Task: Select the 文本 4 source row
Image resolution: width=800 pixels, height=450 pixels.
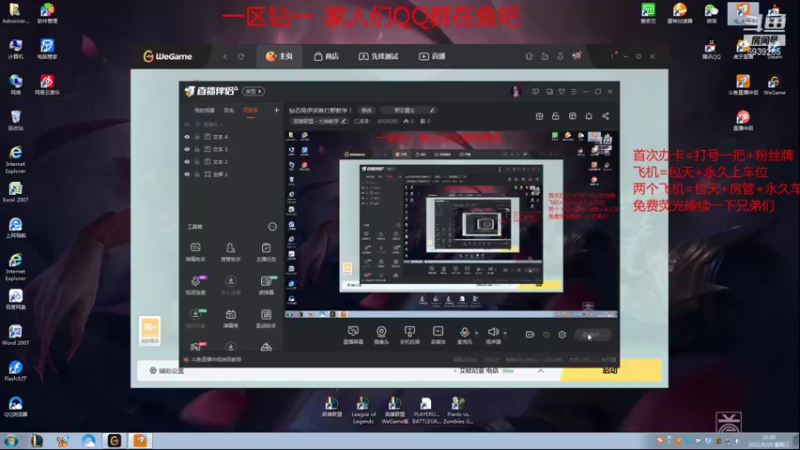Action: click(232, 137)
